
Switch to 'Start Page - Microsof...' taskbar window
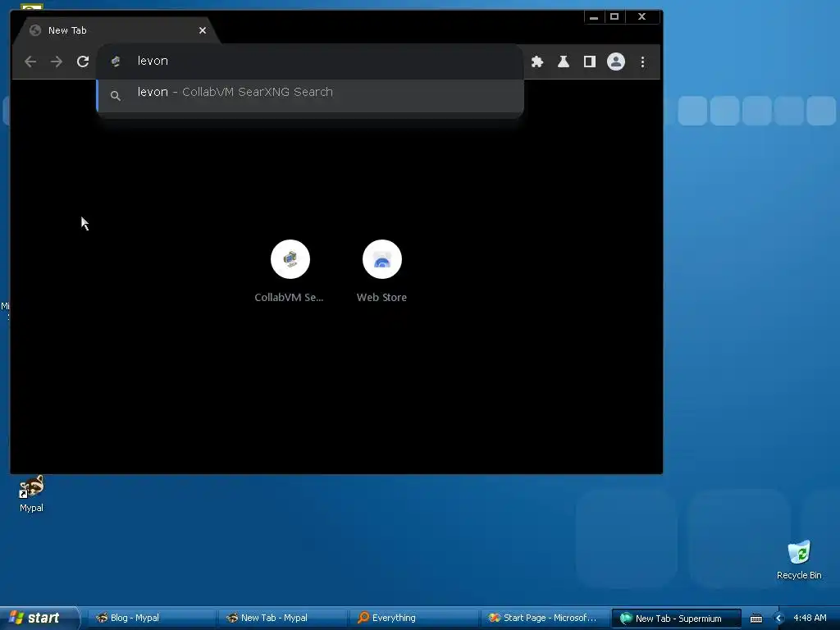545,619
